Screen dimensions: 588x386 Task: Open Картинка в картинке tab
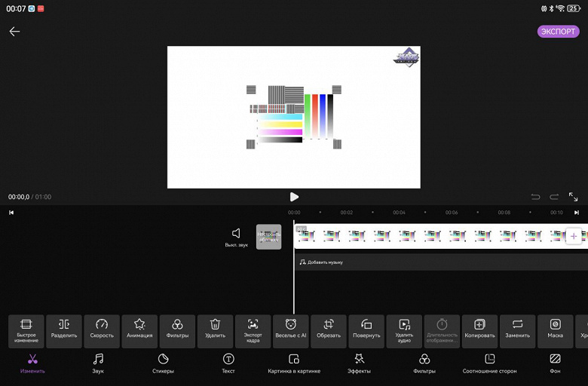click(x=294, y=364)
